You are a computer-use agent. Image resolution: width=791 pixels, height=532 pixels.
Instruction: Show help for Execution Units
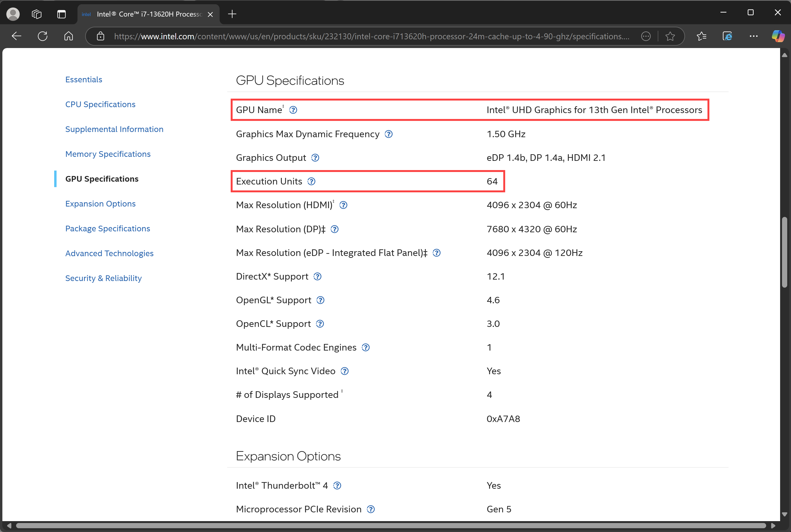(311, 181)
